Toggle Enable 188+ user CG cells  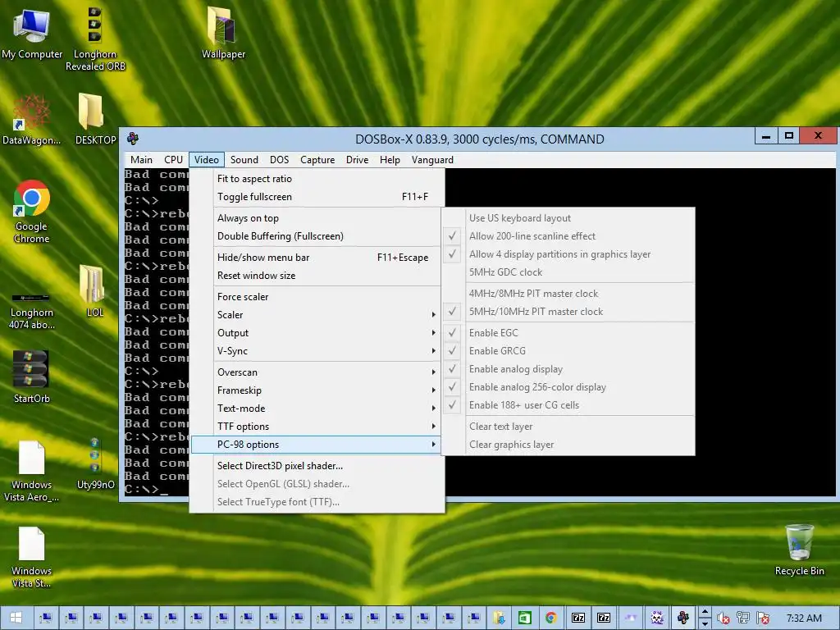point(568,405)
